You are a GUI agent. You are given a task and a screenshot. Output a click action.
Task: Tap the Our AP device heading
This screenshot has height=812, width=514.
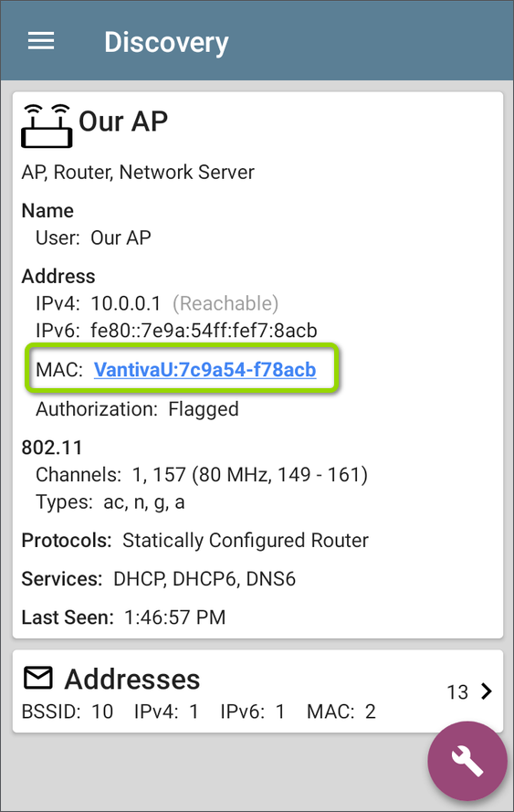pyautogui.click(x=123, y=121)
